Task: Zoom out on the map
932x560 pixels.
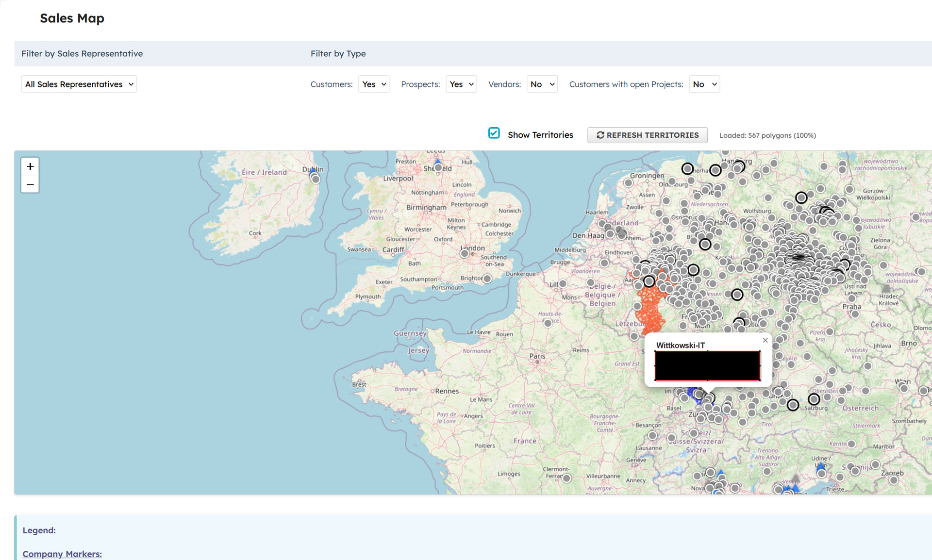Action: click(x=30, y=184)
